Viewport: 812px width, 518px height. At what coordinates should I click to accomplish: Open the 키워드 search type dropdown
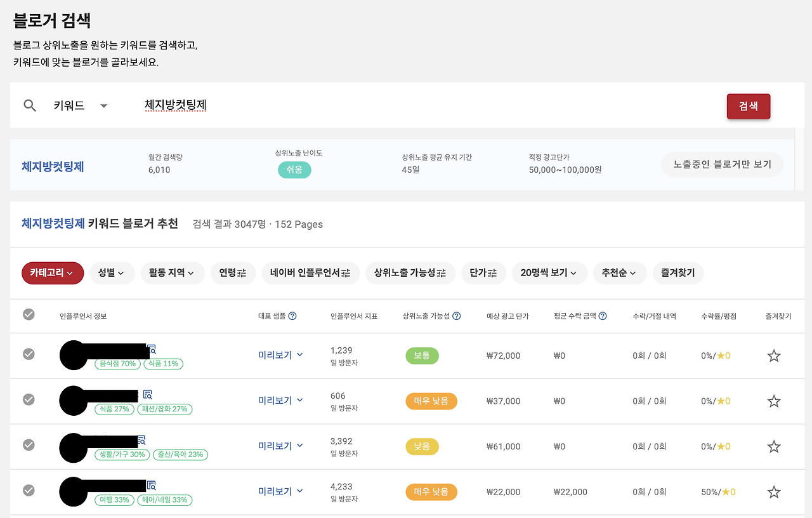click(81, 106)
